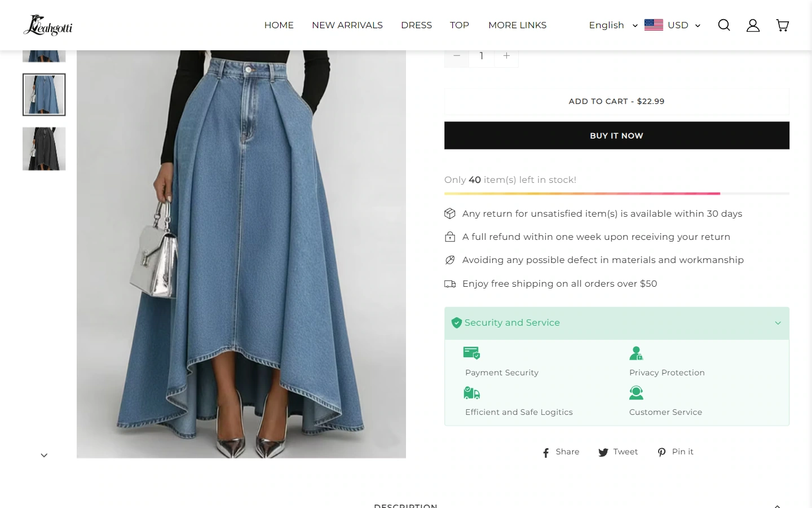Open the search icon in header
The width and height of the screenshot is (812, 508).
point(724,25)
